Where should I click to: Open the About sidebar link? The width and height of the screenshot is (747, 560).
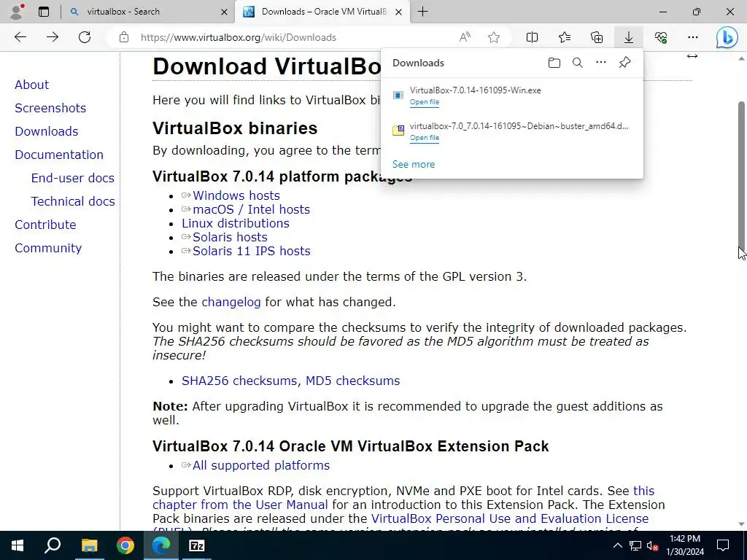point(32,85)
